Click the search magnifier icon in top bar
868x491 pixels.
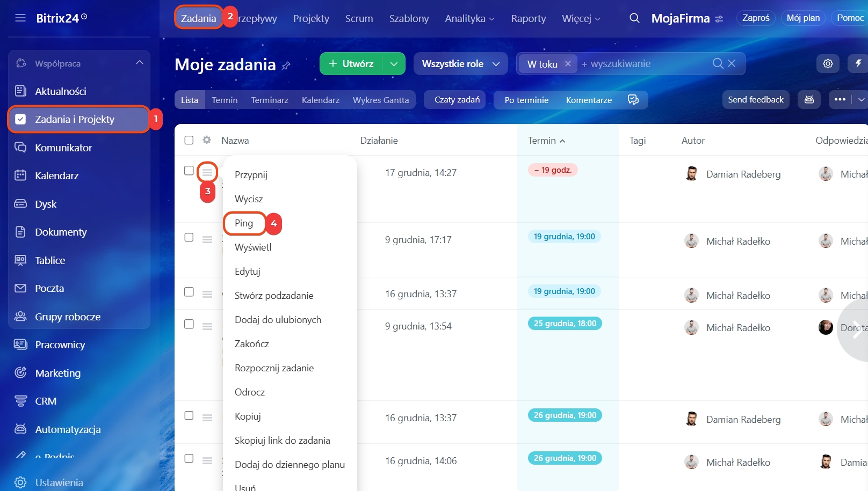[x=634, y=18]
